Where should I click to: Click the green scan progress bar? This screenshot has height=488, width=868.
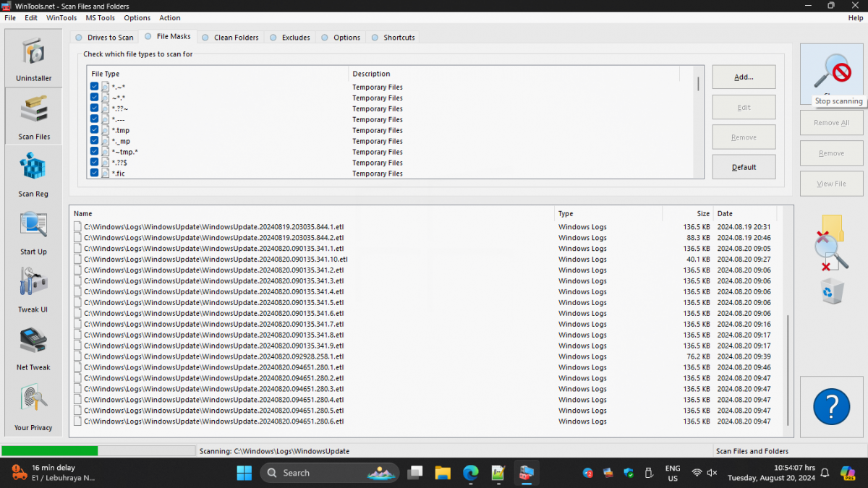tap(49, 450)
